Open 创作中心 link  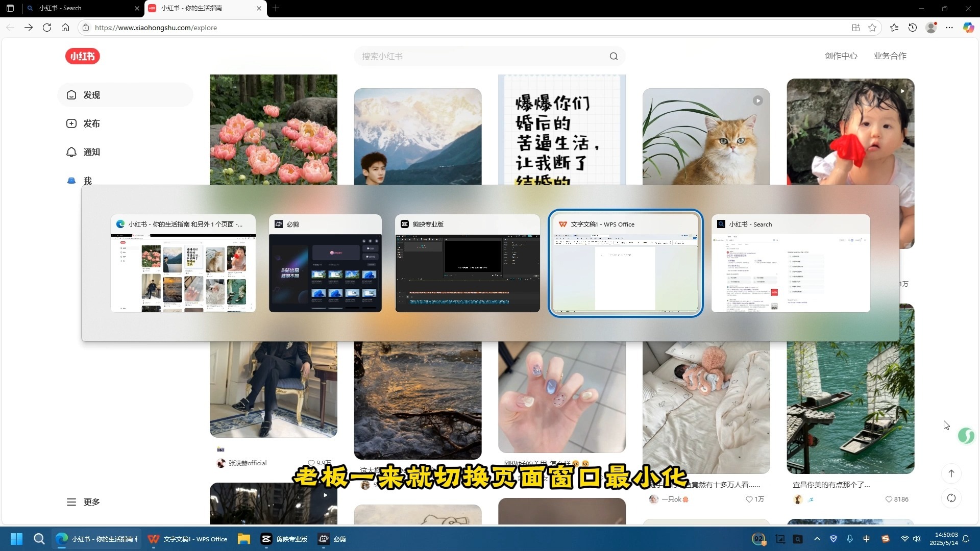[841, 56]
